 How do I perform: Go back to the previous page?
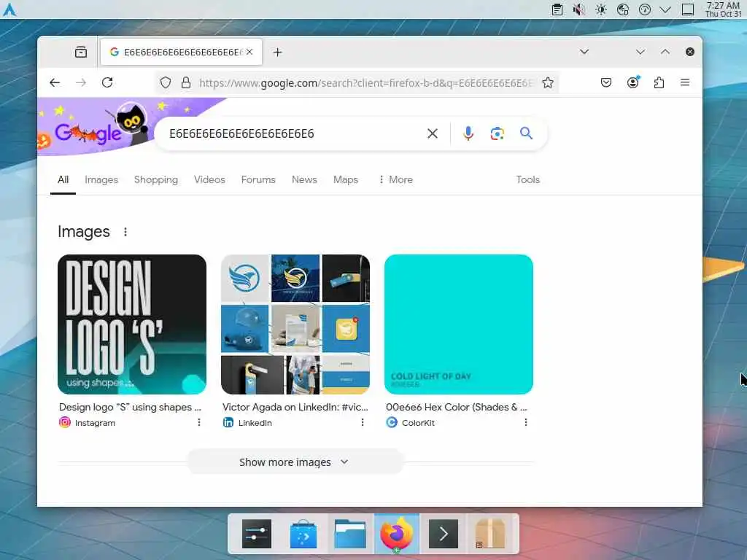[x=55, y=83]
